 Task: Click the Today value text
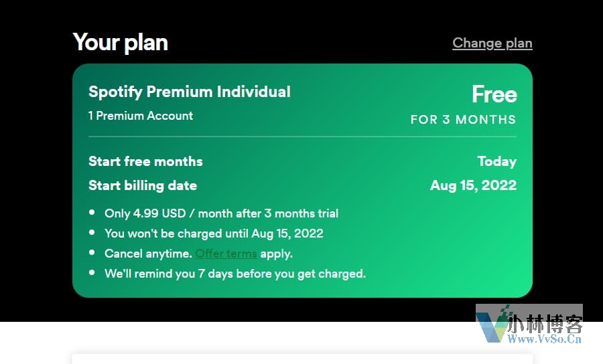[497, 161]
